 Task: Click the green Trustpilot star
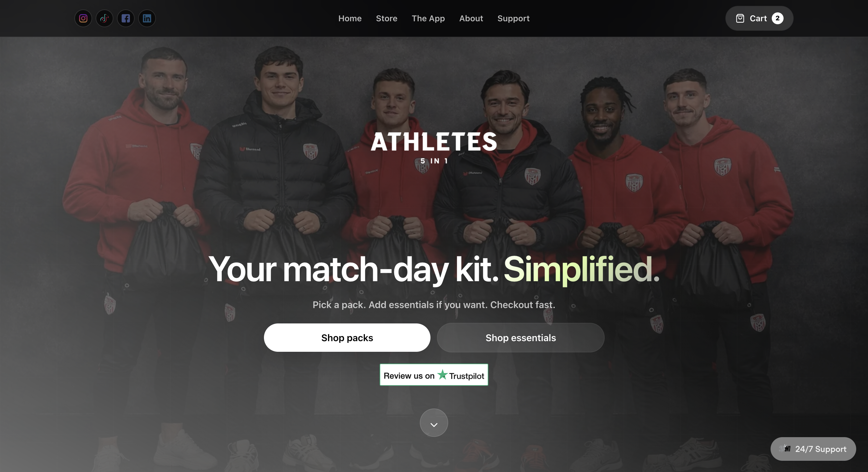click(x=443, y=375)
